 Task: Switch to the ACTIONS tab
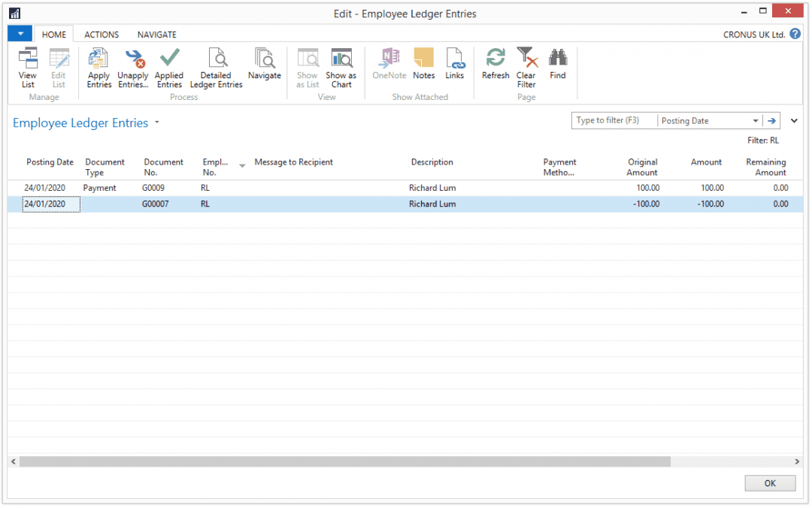tap(101, 34)
